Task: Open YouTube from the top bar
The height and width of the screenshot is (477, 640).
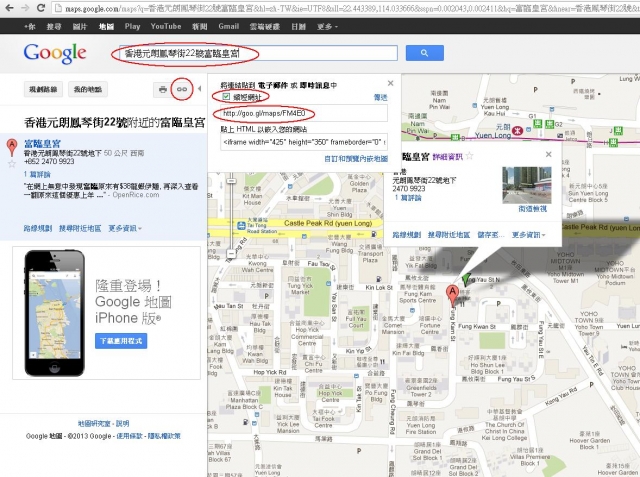Action: [165, 25]
